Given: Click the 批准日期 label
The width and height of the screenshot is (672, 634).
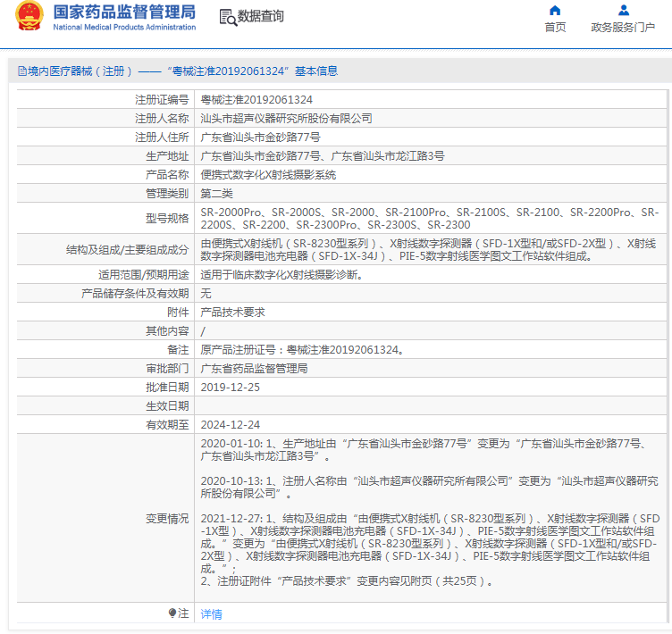Looking at the screenshot, I should tap(167, 388).
